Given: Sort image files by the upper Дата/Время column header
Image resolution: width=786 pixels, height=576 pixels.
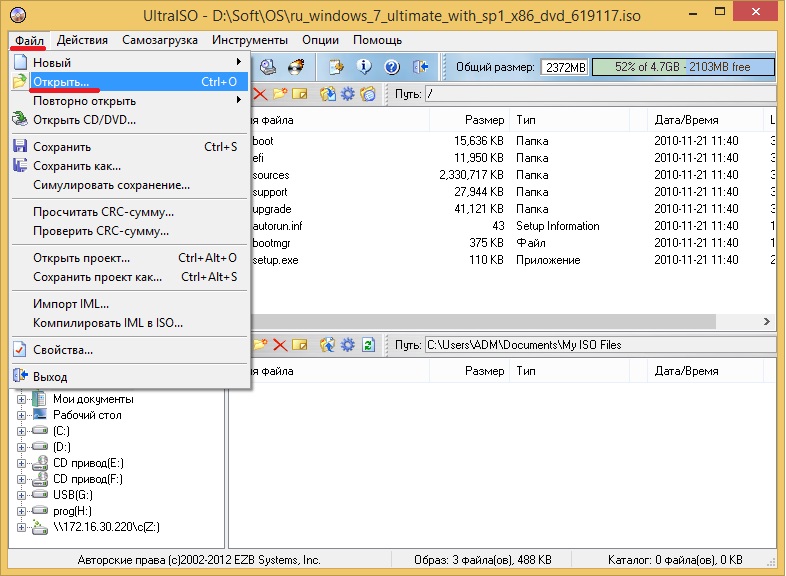Looking at the screenshot, I should (705, 120).
